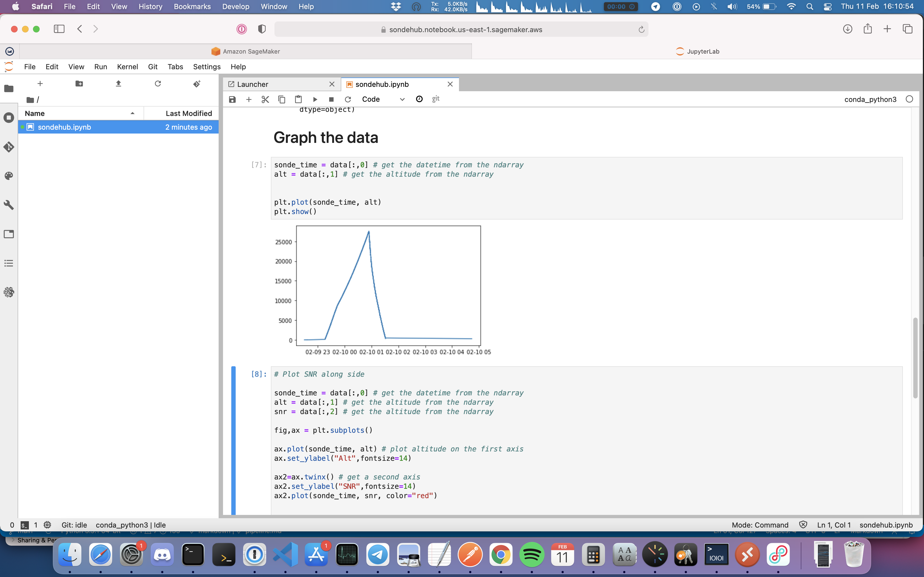Cut the selected cell with the scissors icon
Screen dimensions: 924x577
click(x=265, y=99)
